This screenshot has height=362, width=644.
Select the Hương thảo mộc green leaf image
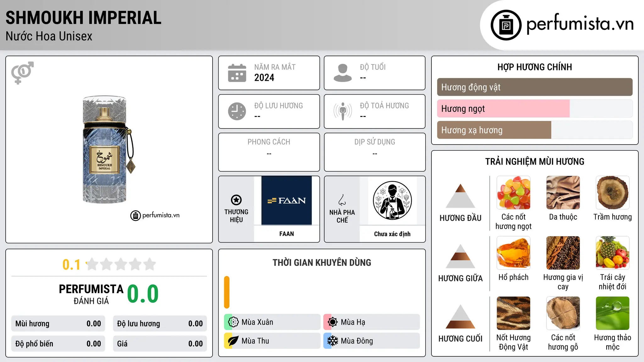point(613,313)
